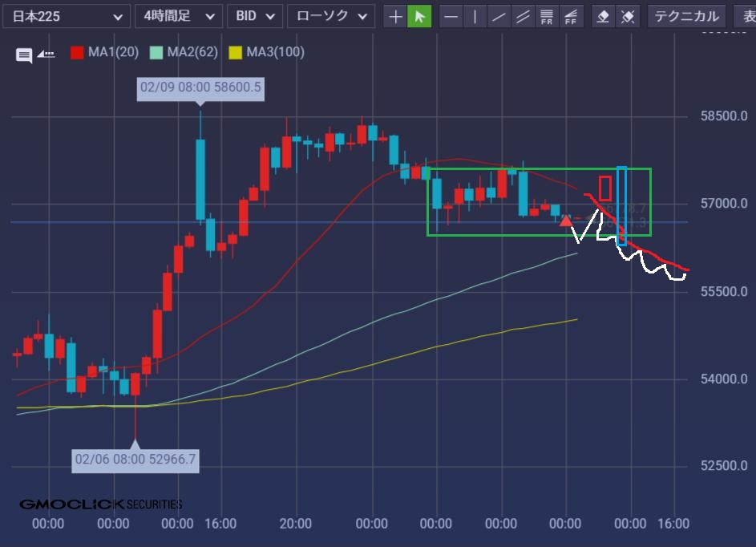Choose the parallel channel line tool
756x547 pixels.
pyautogui.click(x=524, y=16)
